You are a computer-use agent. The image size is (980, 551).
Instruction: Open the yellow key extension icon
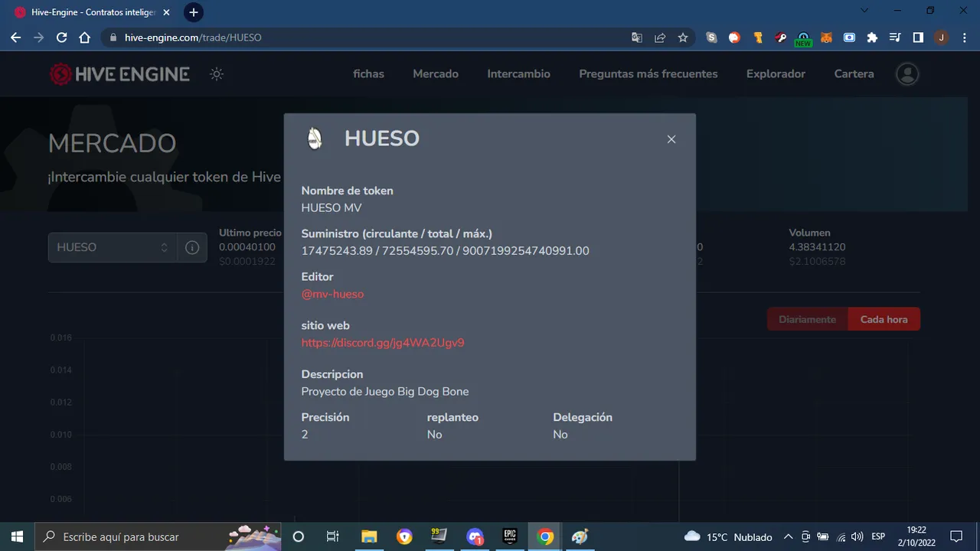click(x=758, y=37)
